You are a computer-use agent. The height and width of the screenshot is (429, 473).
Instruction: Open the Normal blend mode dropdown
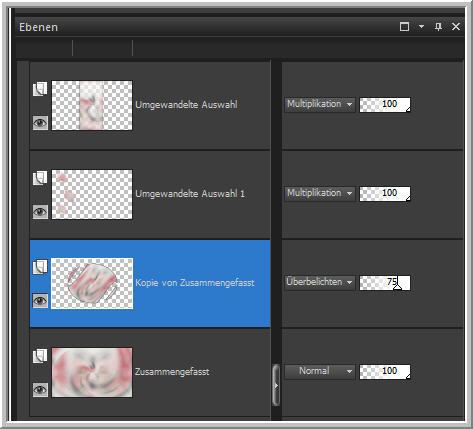click(x=320, y=371)
